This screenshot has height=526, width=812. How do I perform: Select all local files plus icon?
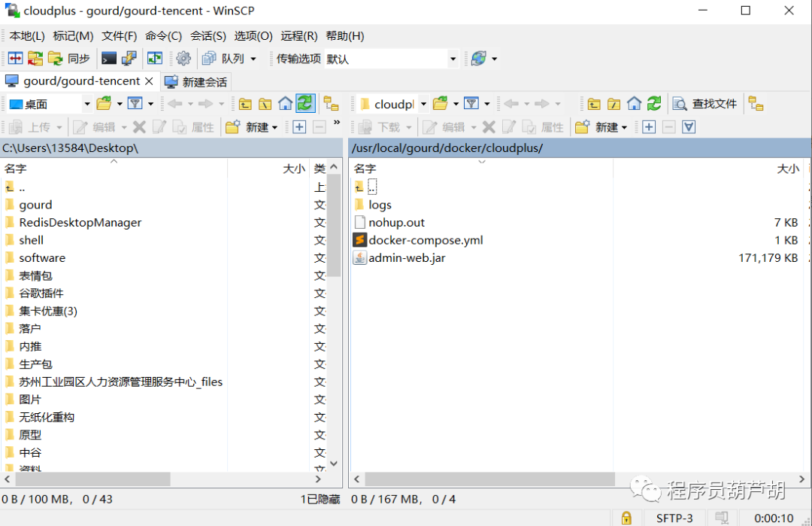[x=299, y=127]
